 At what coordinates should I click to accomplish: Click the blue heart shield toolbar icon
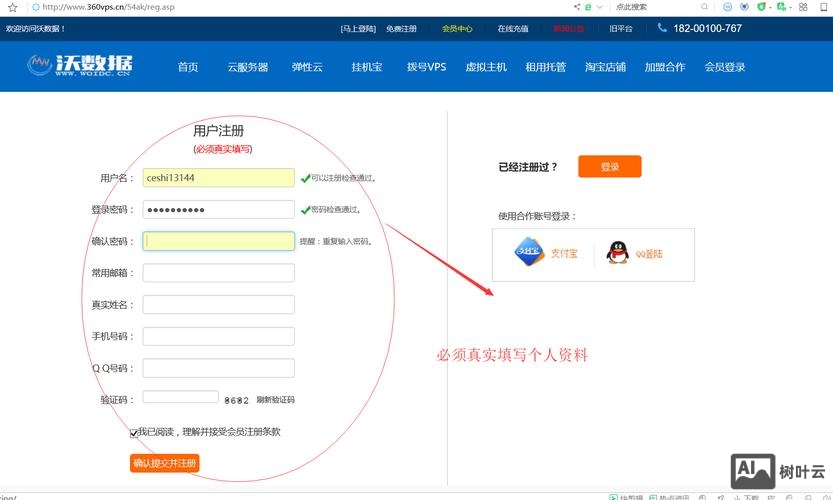click(744, 7)
